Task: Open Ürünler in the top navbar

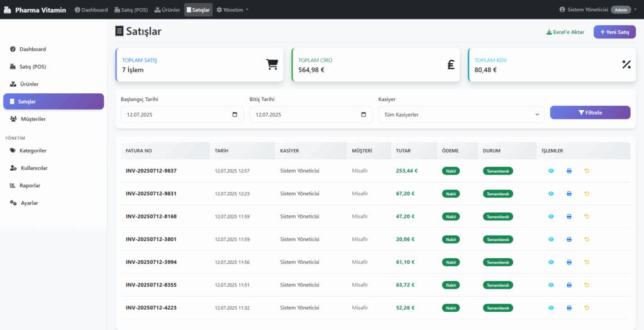Action: (x=167, y=10)
